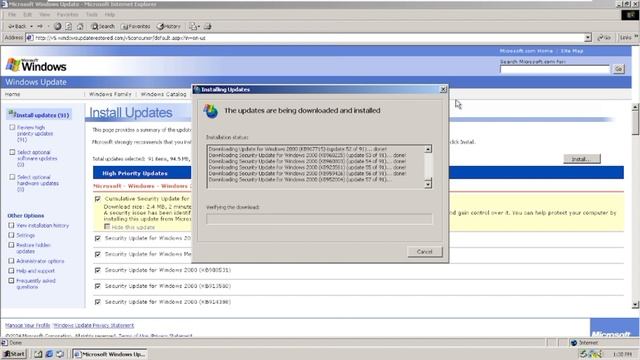Open the View menu

point(44,15)
